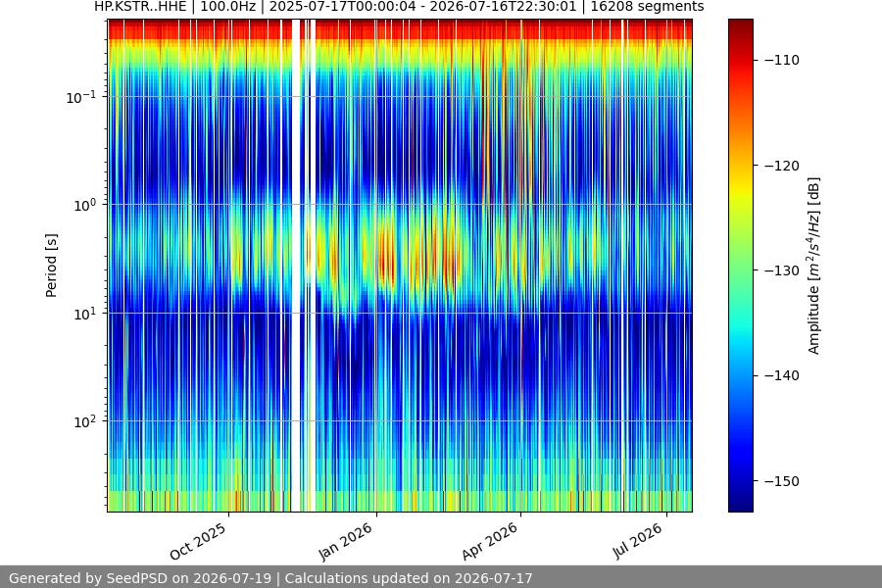Image resolution: width=882 pixels, height=588 pixels.
Task: Click the 10^2 period tick label
Action: [x=85, y=421]
